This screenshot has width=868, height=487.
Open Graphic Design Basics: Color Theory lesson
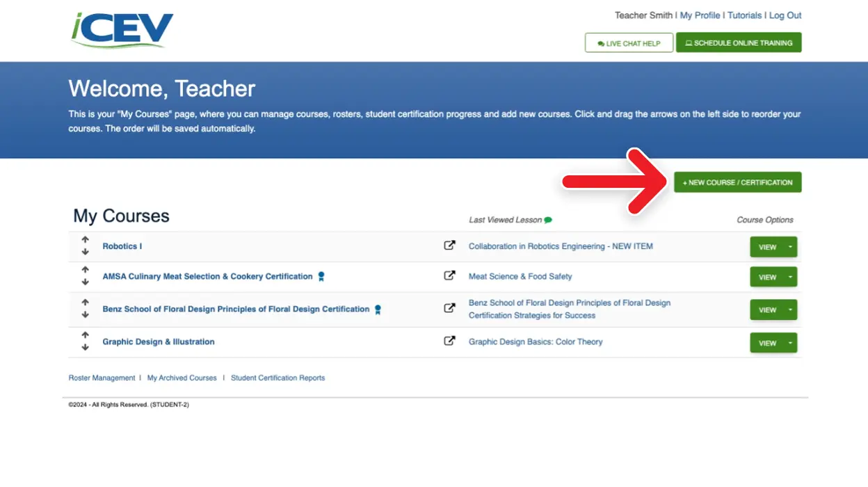coord(536,342)
